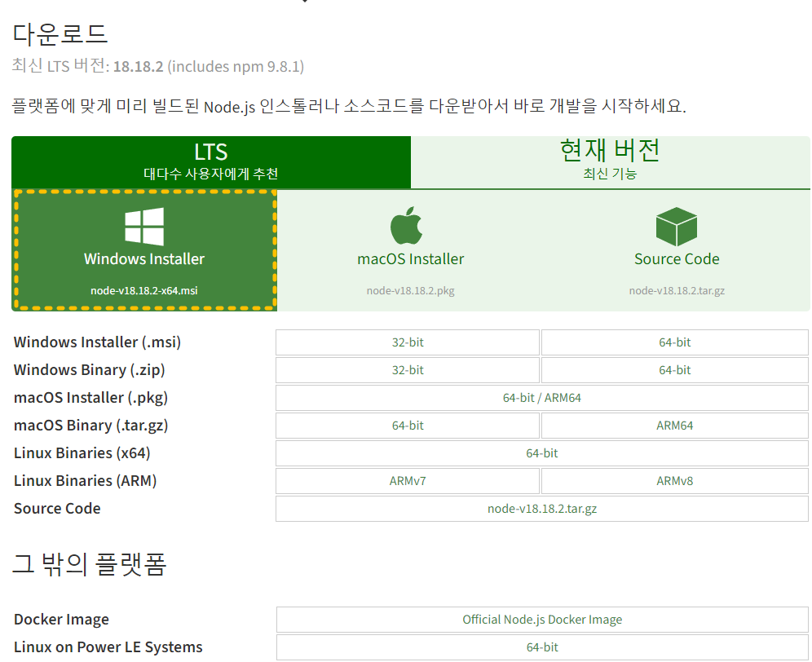
Task: Choose 64-bit Windows Installer (.msi)
Action: [x=675, y=342]
